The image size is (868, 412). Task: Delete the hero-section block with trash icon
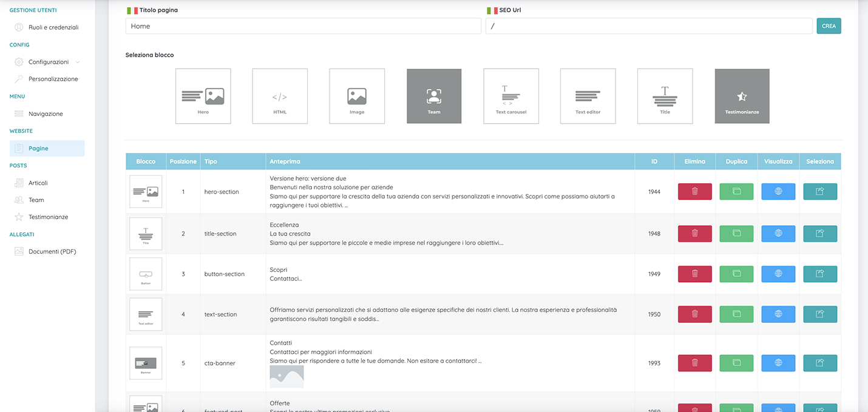(694, 192)
